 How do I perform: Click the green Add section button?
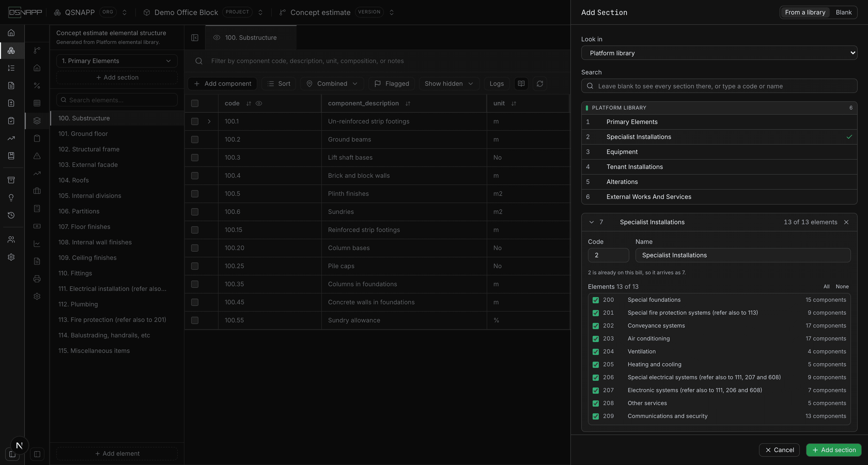coord(834,450)
